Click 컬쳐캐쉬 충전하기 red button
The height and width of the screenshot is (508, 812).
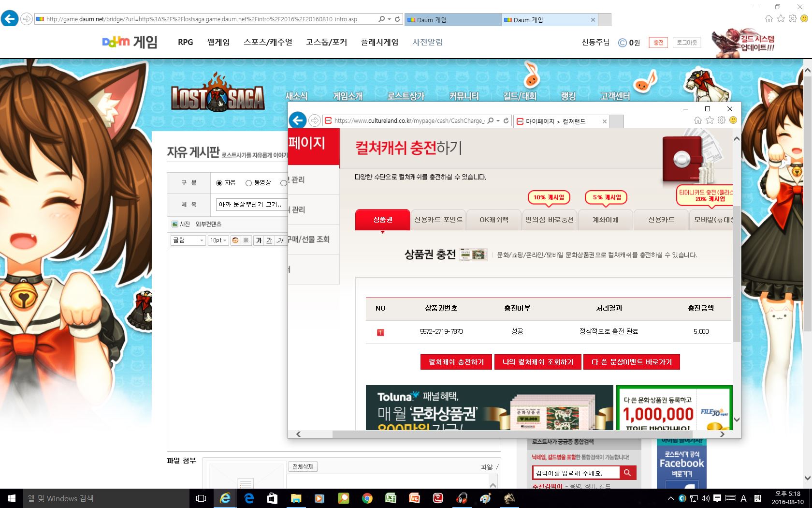(456, 362)
